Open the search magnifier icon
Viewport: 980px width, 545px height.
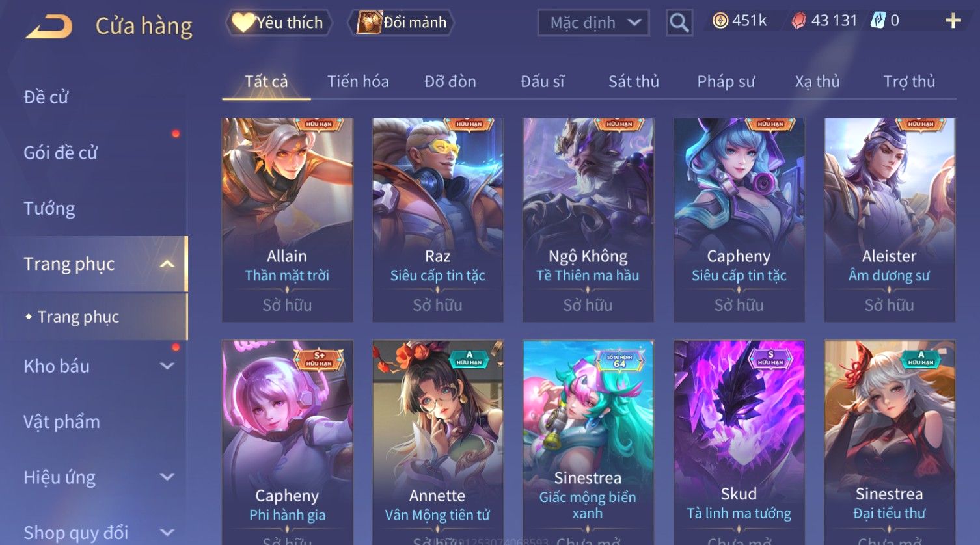[x=679, y=23]
